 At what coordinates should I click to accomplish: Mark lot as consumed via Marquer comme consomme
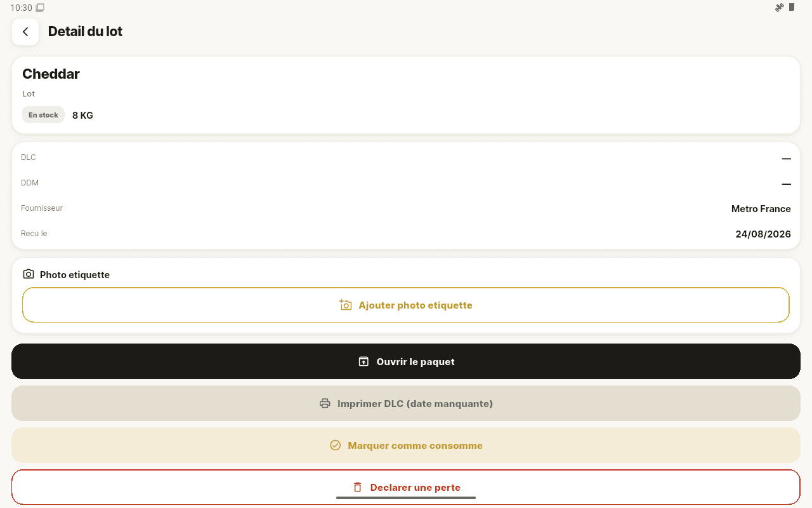[406, 445]
